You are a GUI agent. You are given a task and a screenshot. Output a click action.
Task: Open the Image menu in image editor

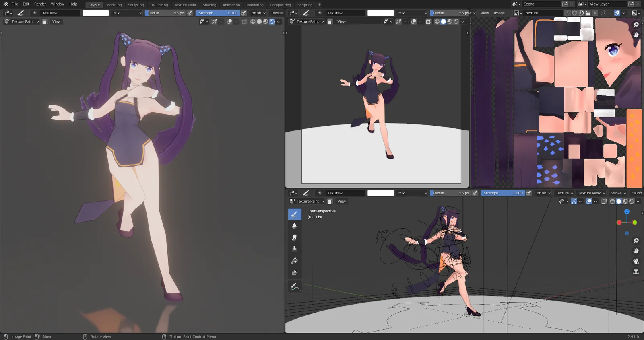point(499,13)
